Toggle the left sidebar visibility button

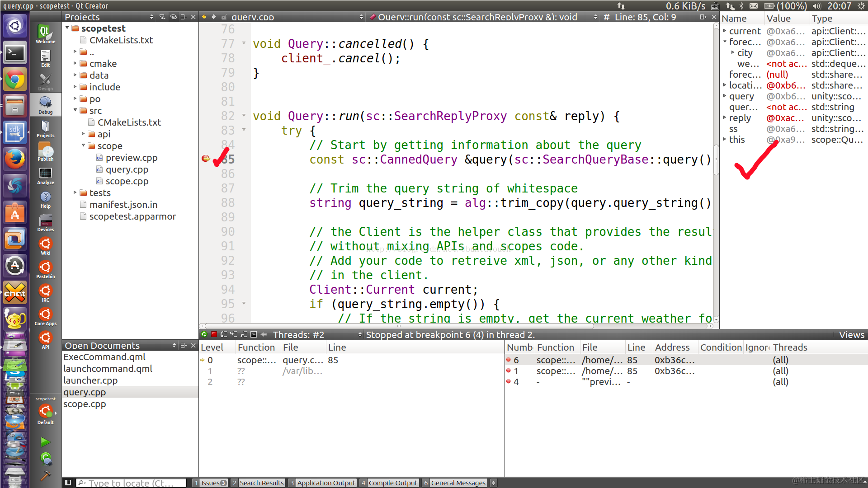[68, 483]
